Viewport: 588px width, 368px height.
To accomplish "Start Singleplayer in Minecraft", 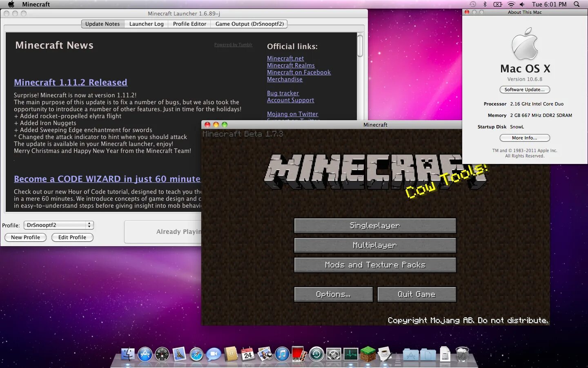I will [x=375, y=225].
